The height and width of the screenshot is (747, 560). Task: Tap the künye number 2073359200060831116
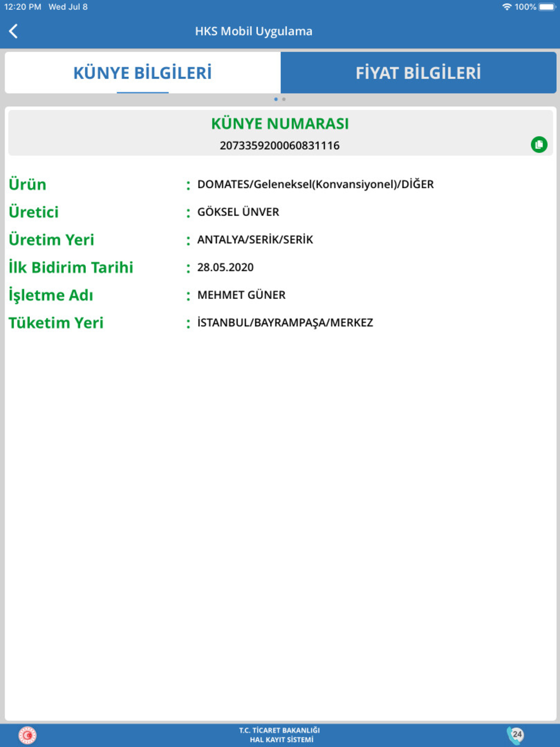point(280,145)
